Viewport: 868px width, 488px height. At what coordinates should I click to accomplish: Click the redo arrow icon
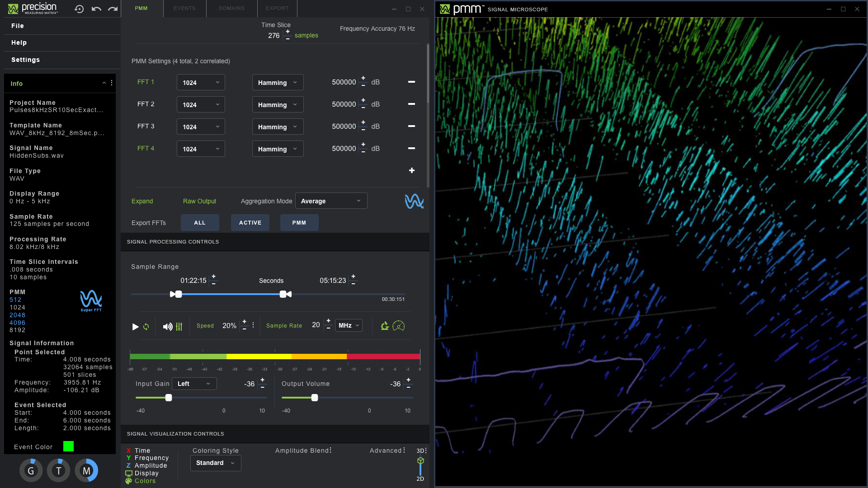(113, 9)
